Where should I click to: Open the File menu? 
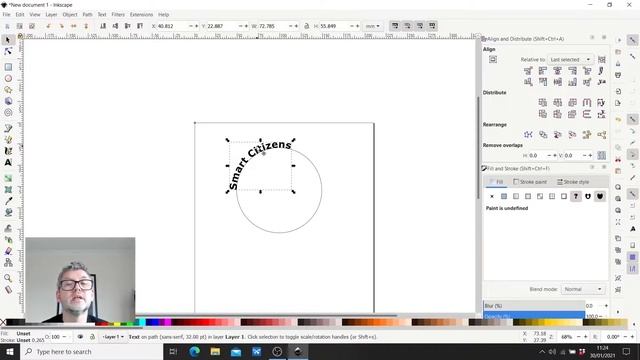coord(7,14)
